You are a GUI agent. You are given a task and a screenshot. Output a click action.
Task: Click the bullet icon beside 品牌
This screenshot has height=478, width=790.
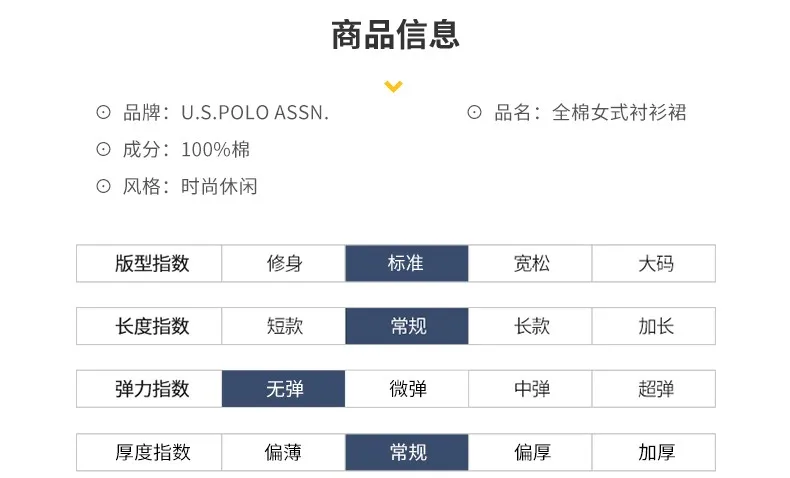point(103,113)
